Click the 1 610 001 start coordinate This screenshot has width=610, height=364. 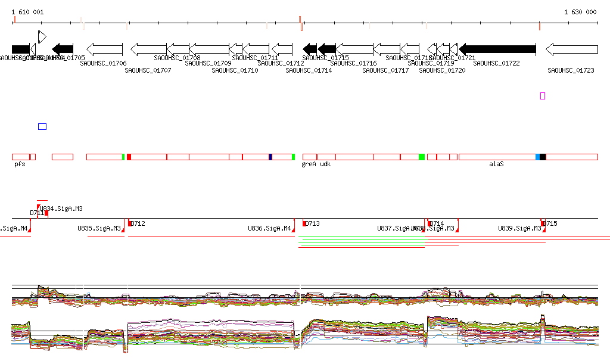[x=27, y=12]
